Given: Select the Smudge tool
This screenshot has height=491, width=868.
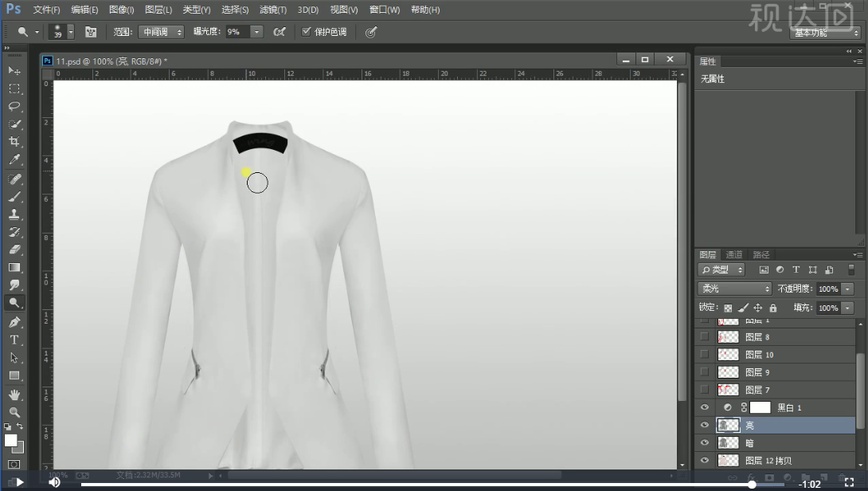Looking at the screenshot, I should click(14, 285).
